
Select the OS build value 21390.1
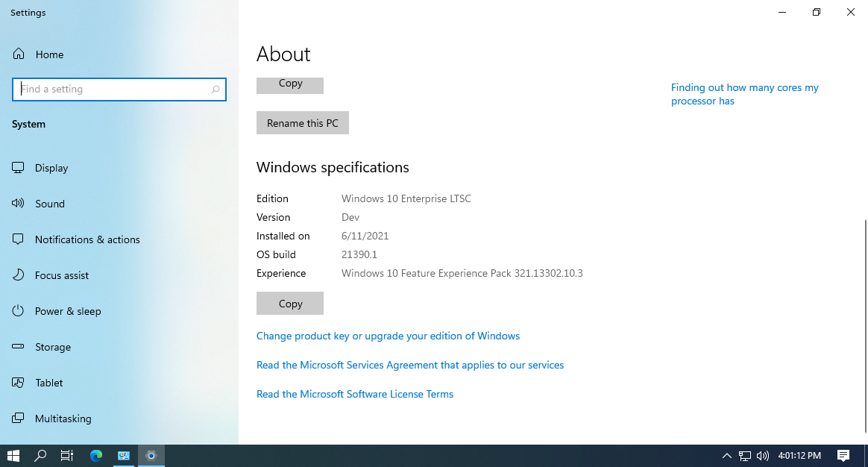(359, 254)
